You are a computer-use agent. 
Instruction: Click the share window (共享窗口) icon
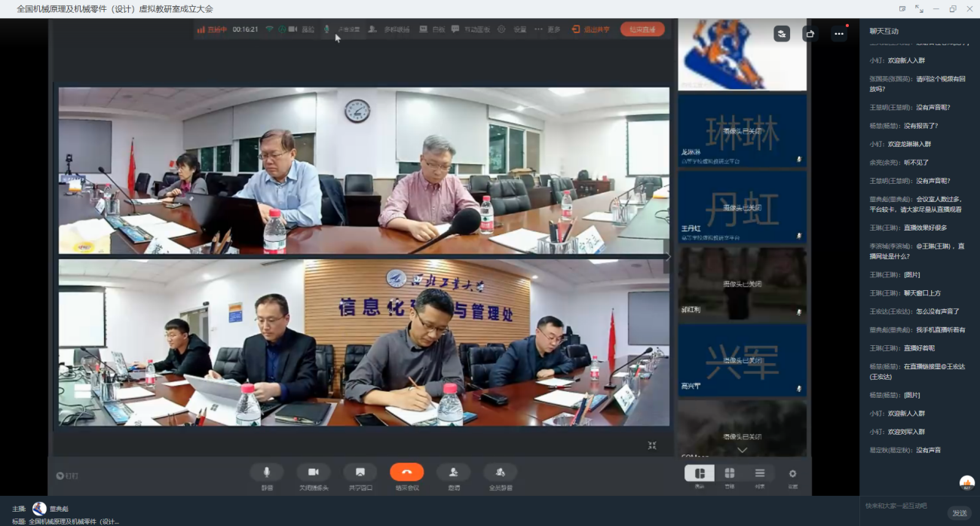[x=360, y=472]
